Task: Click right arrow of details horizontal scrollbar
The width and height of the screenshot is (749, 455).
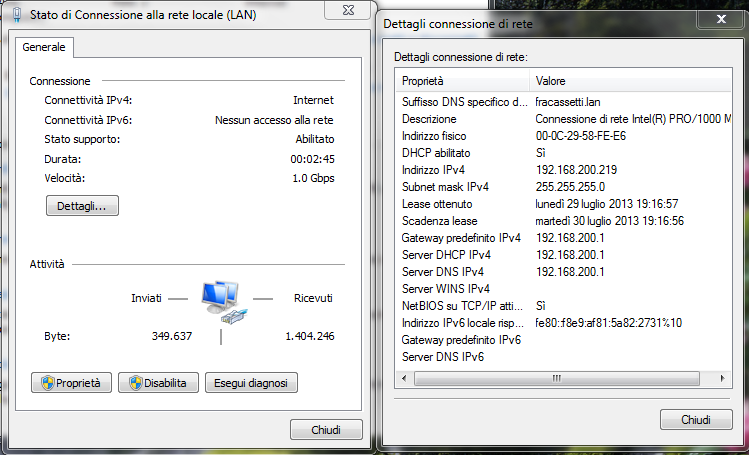Action: click(722, 378)
